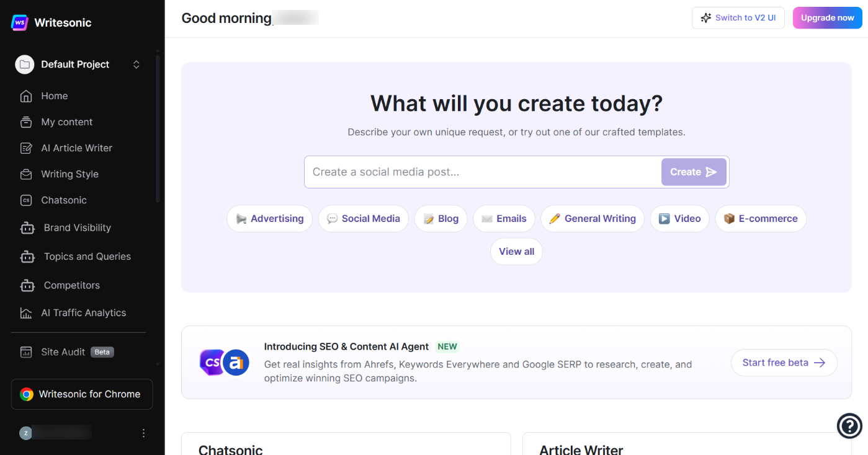This screenshot has width=868, height=455.
Task: Open the help question mark icon
Action: point(849,426)
